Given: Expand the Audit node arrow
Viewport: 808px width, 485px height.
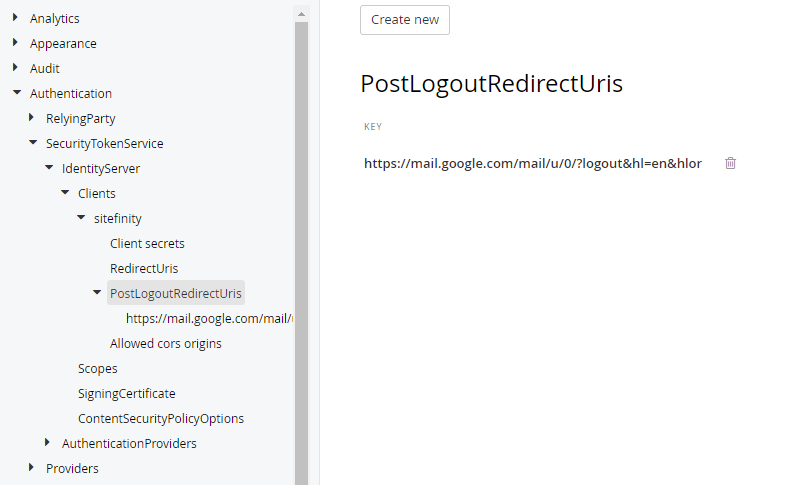Looking at the screenshot, I should [15, 68].
